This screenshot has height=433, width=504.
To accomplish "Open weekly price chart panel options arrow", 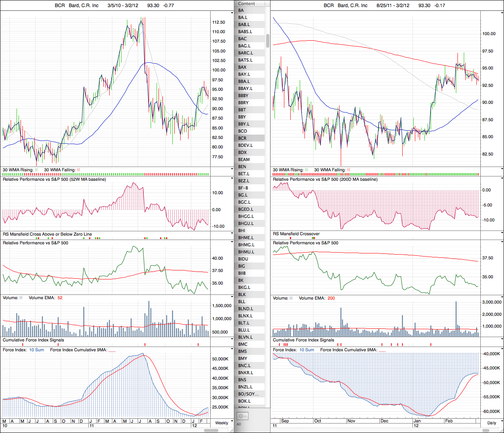I will point(232,13).
